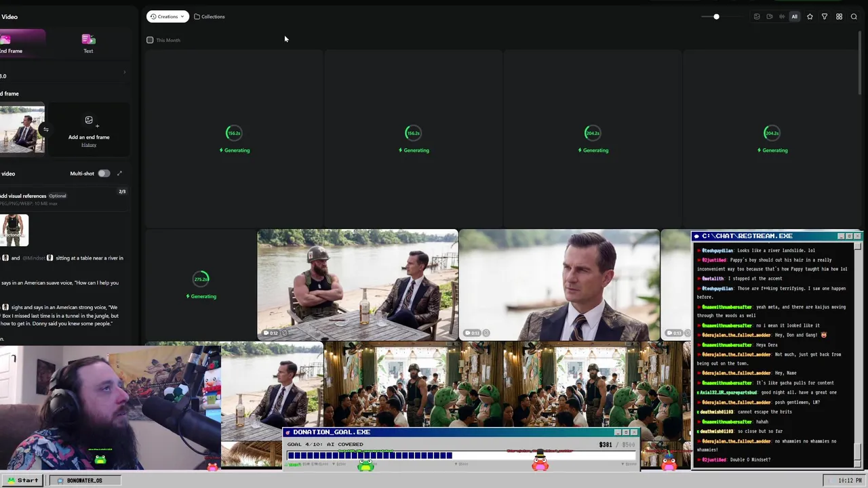
Task: Open the funnel filter options
Action: coord(825,16)
